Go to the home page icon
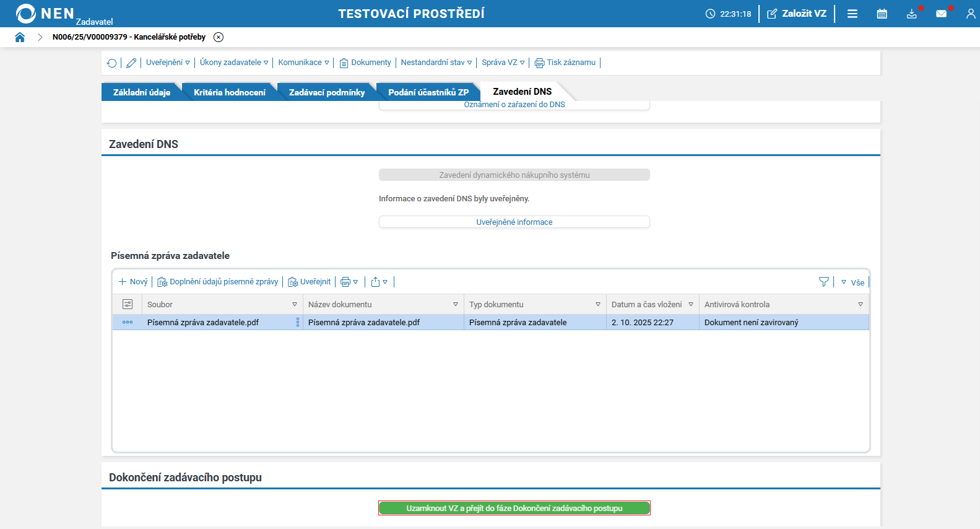 coord(20,37)
